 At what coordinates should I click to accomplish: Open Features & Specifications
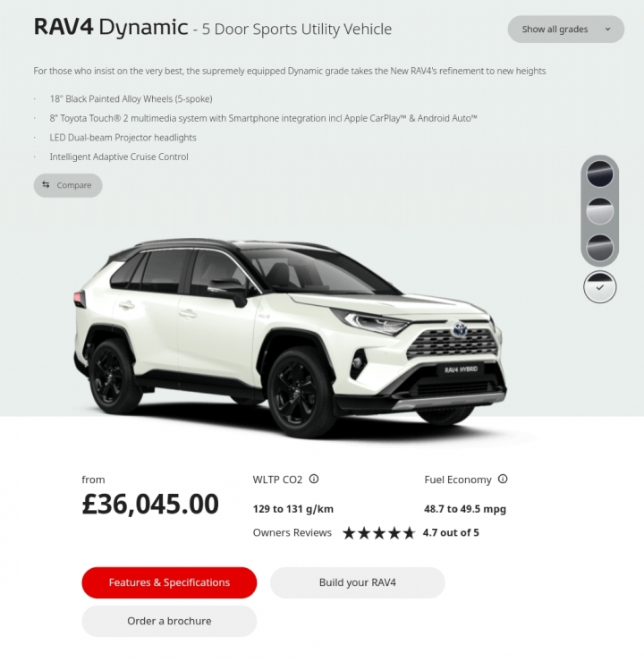(x=169, y=582)
